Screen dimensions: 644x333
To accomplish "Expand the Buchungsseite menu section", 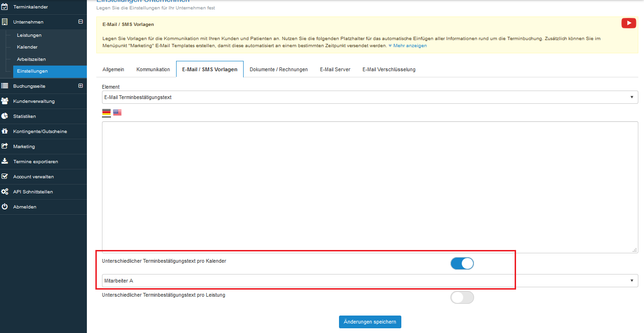I will click(x=80, y=86).
